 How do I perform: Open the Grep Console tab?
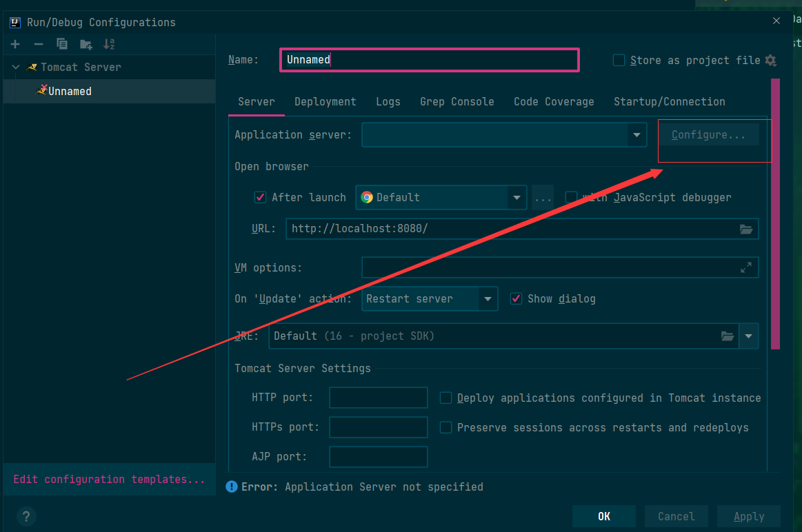(x=457, y=102)
